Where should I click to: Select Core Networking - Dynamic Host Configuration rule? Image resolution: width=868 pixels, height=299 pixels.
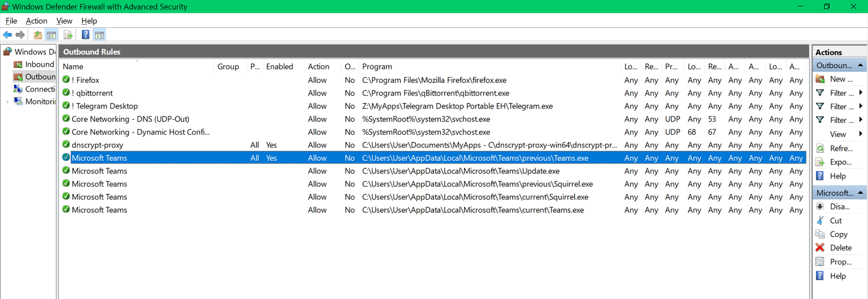(433, 132)
